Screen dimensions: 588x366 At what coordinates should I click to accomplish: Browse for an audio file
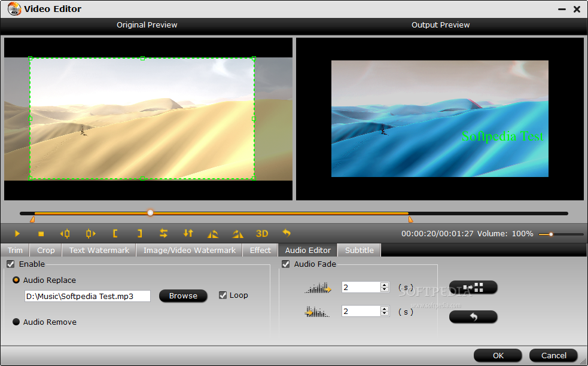pyautogui.click(x=183, y=296)
